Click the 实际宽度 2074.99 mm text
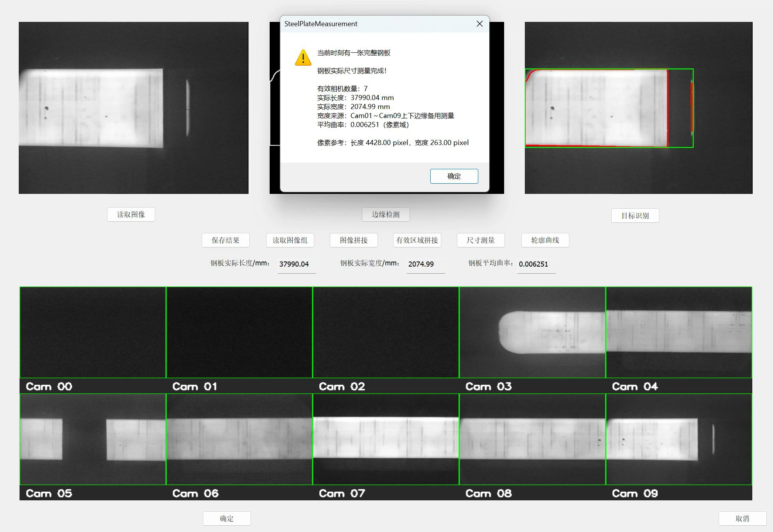Screen dimensions: 773x532 pyautogui.click(x=354, y=107)
